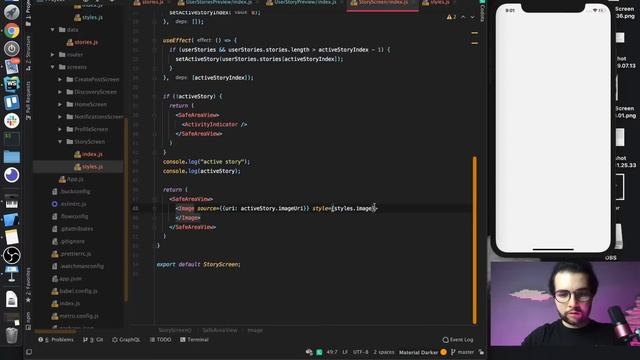Open the Problems tool window
The height and width of the screenshot is (360, 640).
pos(56,340)
